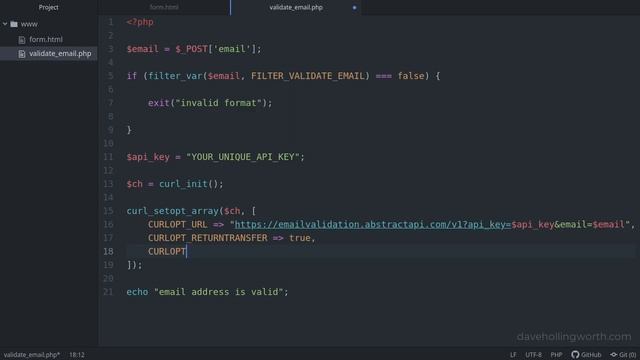The height and width of the screenshot is (360, 640).
Task: Click validate_email.php* file name in status bar
Action: tap(32, 355)
